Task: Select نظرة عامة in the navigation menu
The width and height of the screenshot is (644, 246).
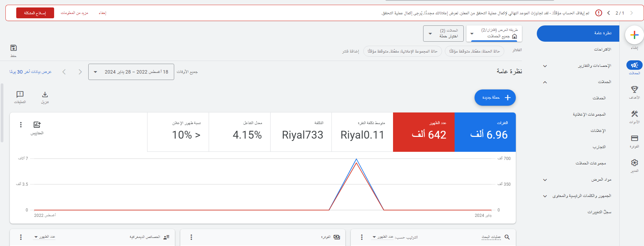Action: pyautogui.click(x=578, y=33)
